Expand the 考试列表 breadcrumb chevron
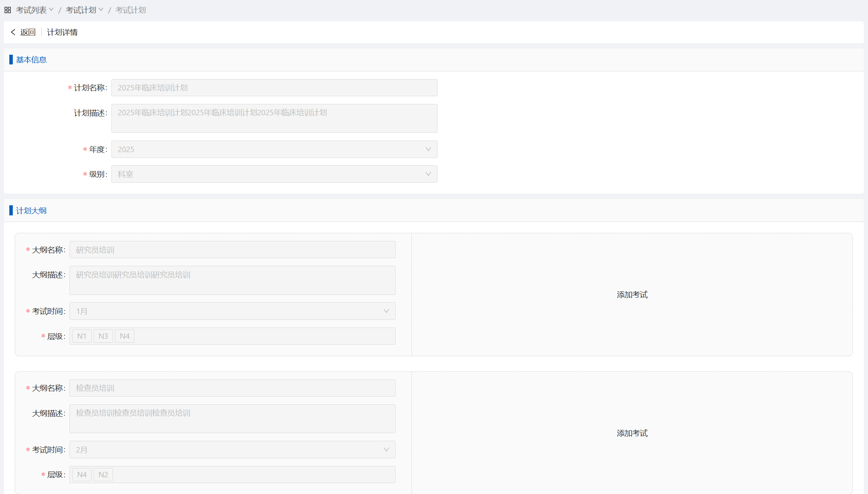 coord(51,10)
